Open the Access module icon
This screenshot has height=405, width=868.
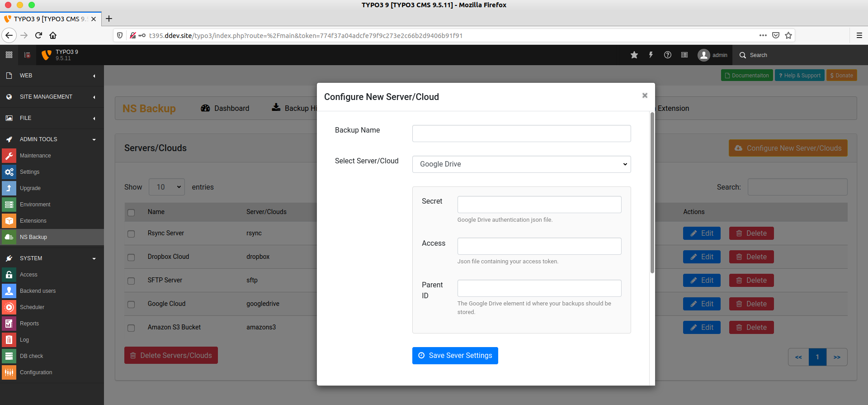9,275
